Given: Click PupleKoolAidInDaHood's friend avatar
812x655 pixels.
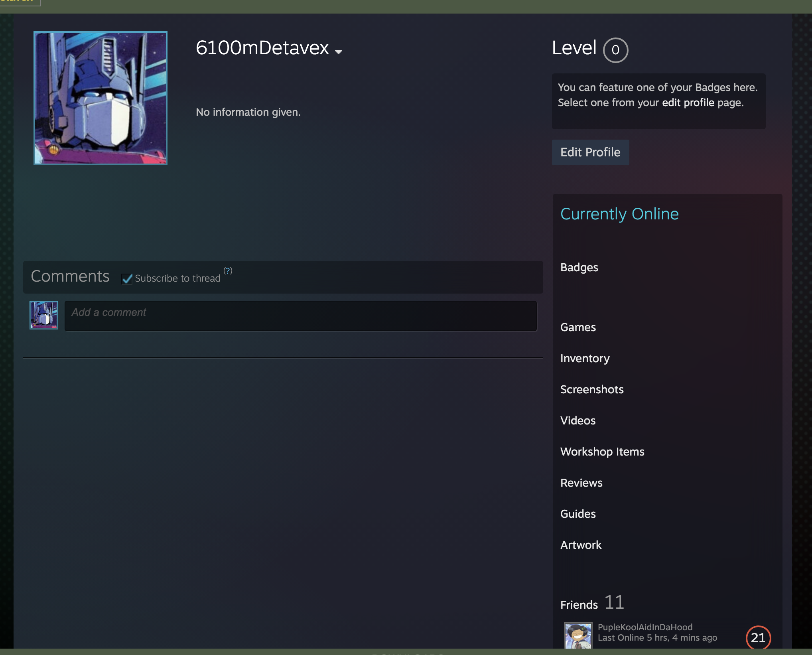Looking at the screenshot, I should coord(578,635).
